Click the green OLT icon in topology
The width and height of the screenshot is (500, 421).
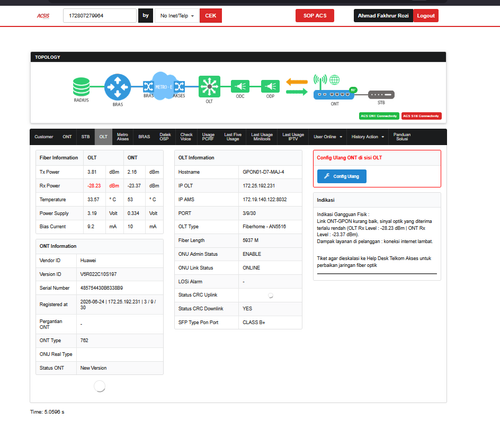[209, 86]
